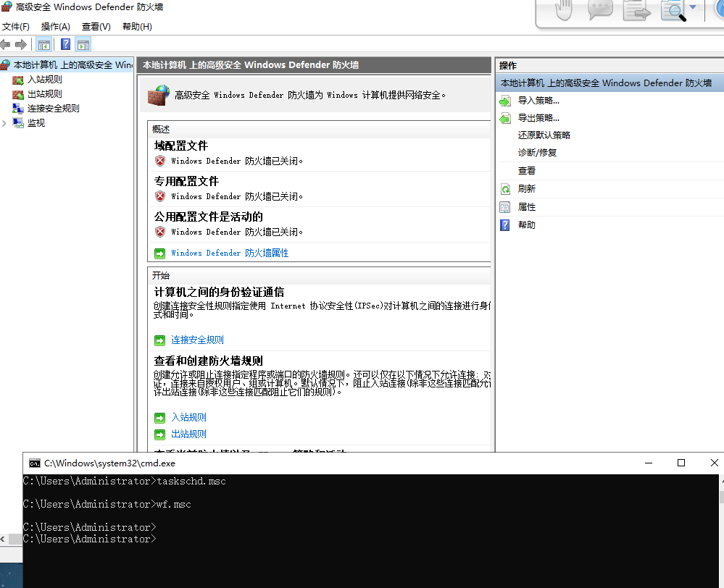
Task: Toggle the show/hide action pane icon
Action: click(x=83, y=45)
